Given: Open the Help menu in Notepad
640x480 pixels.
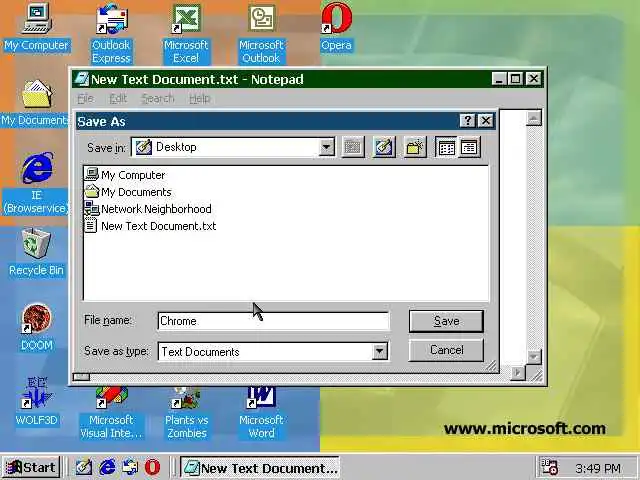Looking at the screenshot, I should [x=200, y=98].
